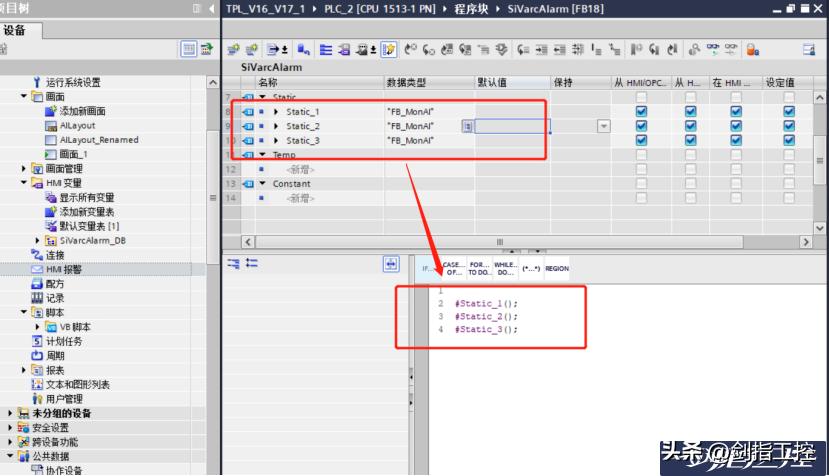Click the glasses monitoring icon with green arrow
829x476 pixels.
click(713, 50)
